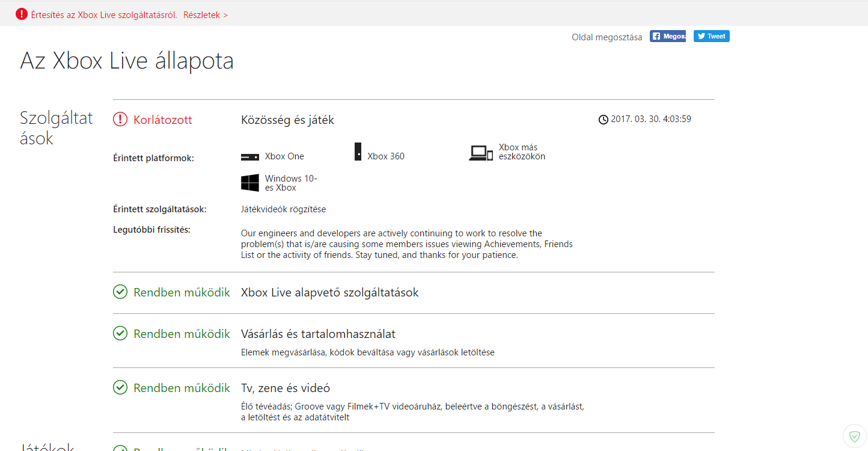868x451 pixels.
Task: Expand the Tv, zene és videó row
Action: click(286, 388)
